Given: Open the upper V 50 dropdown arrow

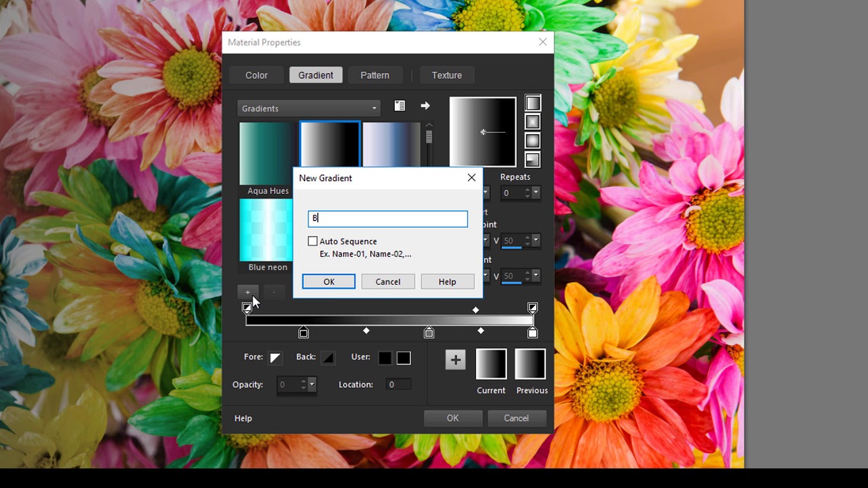Looking at the screenshot, I should 536,241.
